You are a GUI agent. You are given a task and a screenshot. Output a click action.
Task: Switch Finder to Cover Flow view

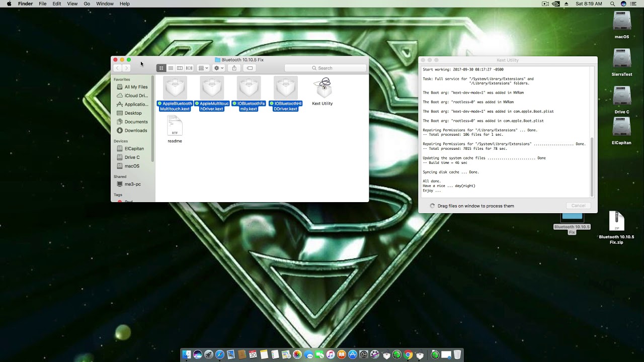click(189, 68)
